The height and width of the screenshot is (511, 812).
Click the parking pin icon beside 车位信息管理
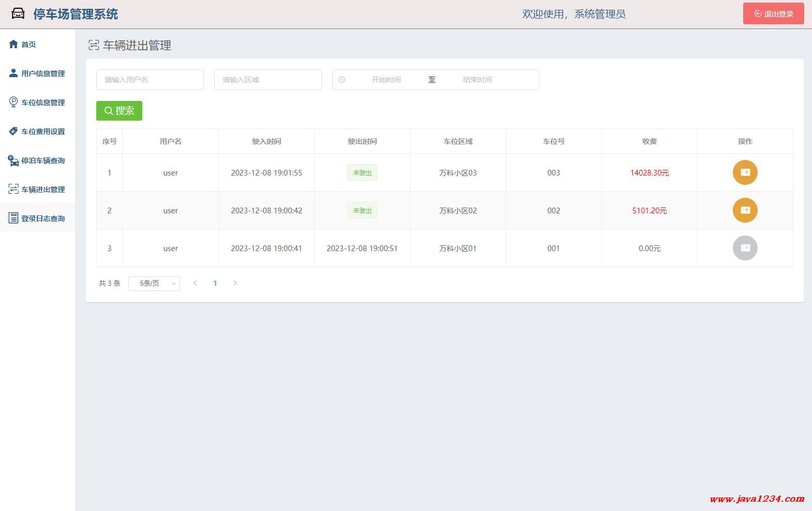click(x=13, y=102)
